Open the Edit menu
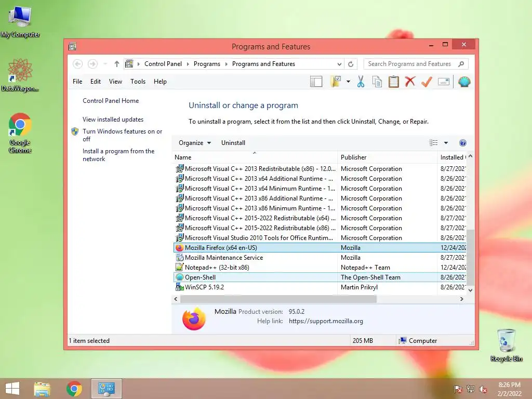 [x=96, y=82]
